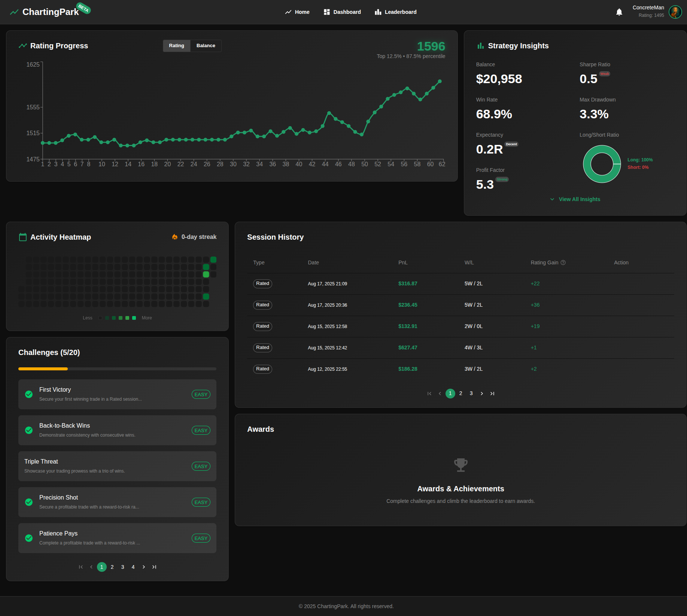Select the Rating chart toggle

pos(176,46)
